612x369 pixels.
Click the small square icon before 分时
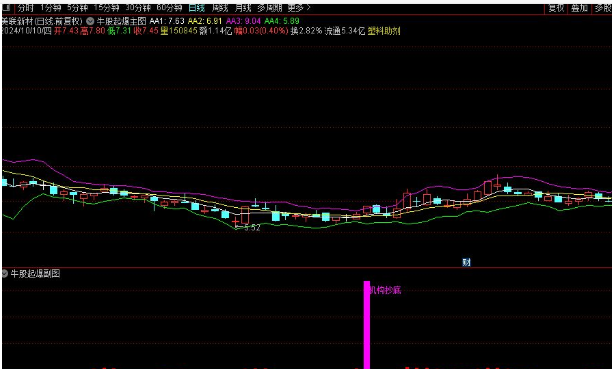click(6, 7)
